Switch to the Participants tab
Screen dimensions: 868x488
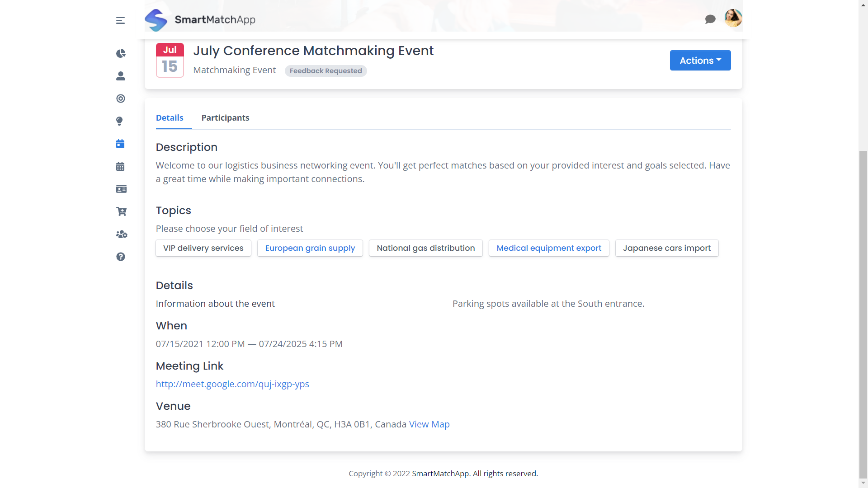coord(225,118)
